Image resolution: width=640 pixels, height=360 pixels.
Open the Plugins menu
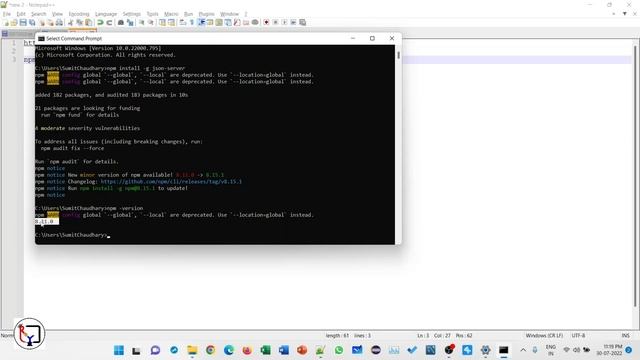pos(207,14)
